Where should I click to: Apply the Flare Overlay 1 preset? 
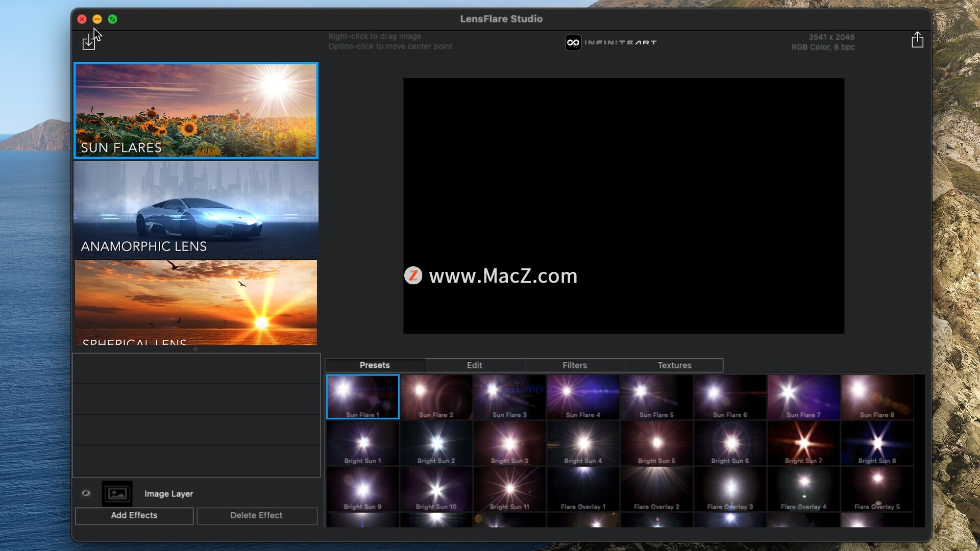click(x=583, y=489)
